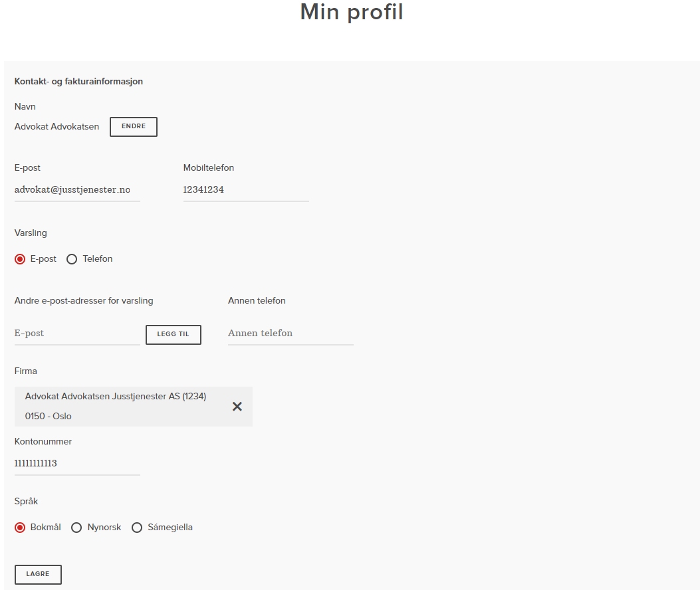Click the Språk label
The image size is (700, 590).
(x=27, y=502)
